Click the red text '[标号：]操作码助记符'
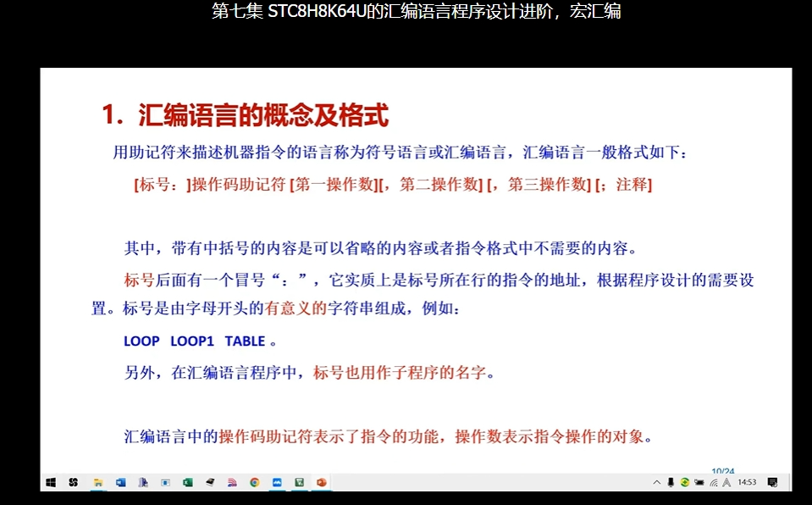Image resolution: width=812 pixels, height=505 pixels. click(210, 184)
